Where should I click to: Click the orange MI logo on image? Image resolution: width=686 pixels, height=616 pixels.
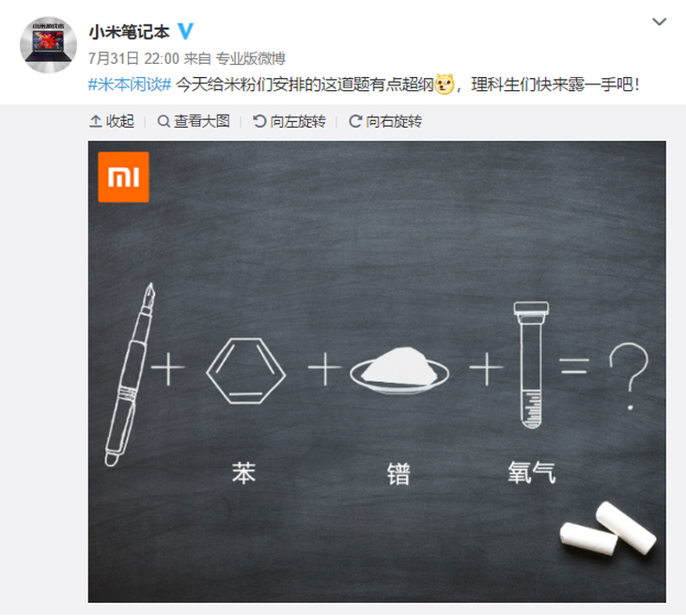[x=123, y=177]
